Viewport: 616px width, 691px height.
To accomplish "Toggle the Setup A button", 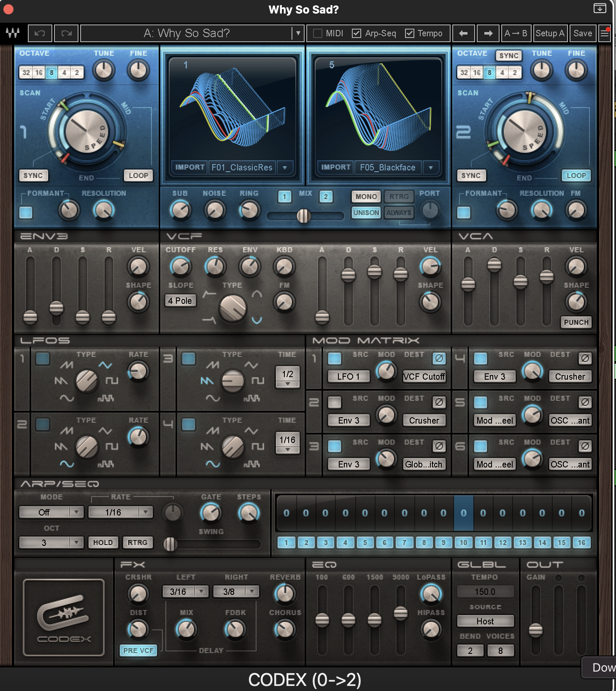I will (550, 33).
